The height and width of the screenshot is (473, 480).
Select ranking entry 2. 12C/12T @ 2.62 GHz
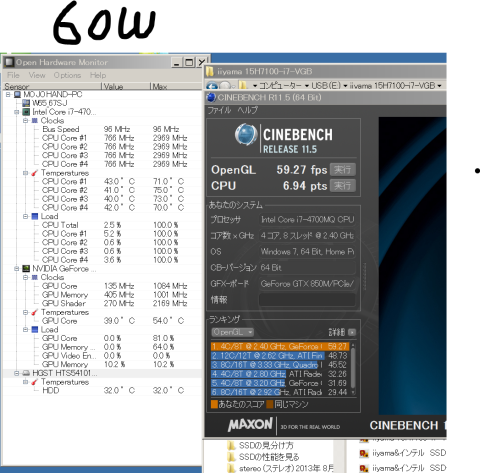[280, 356]
